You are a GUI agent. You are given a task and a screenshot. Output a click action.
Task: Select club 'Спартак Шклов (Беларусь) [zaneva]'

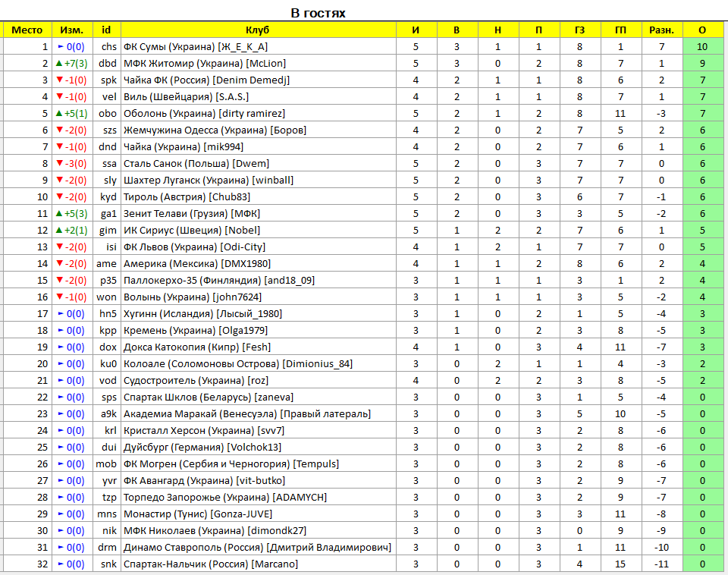pyautogui.click(x=209, y=398)
